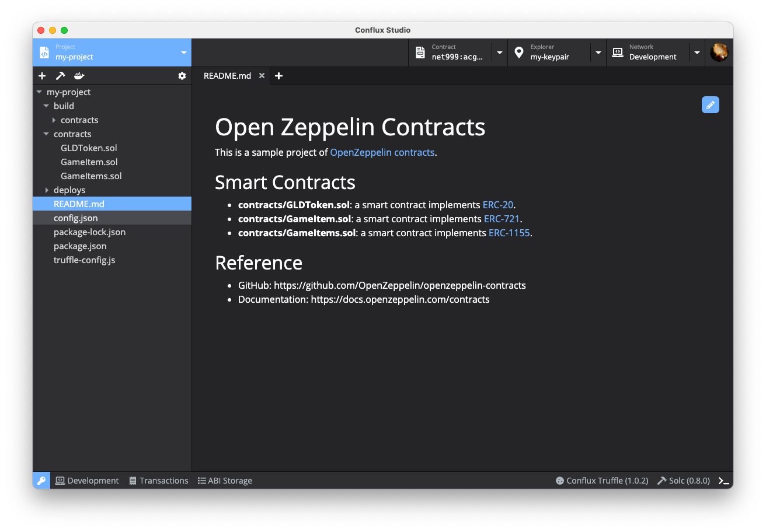Click the GitHub URL text line
Image resolution: width=766 pixels, height=532 pixels.
tap(382, 285)
